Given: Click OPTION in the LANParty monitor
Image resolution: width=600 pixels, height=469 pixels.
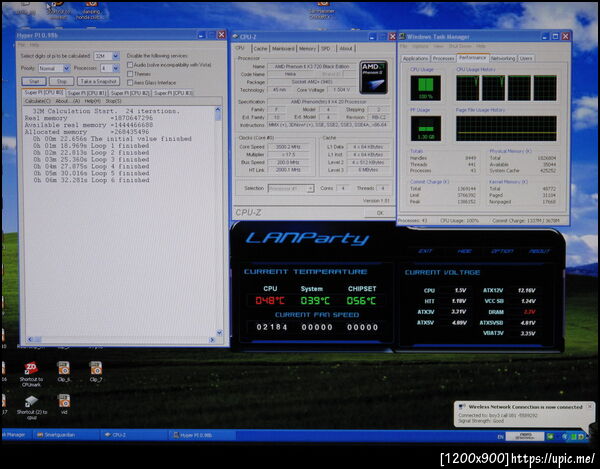Looking at the screenshot, I should [502, 251].
